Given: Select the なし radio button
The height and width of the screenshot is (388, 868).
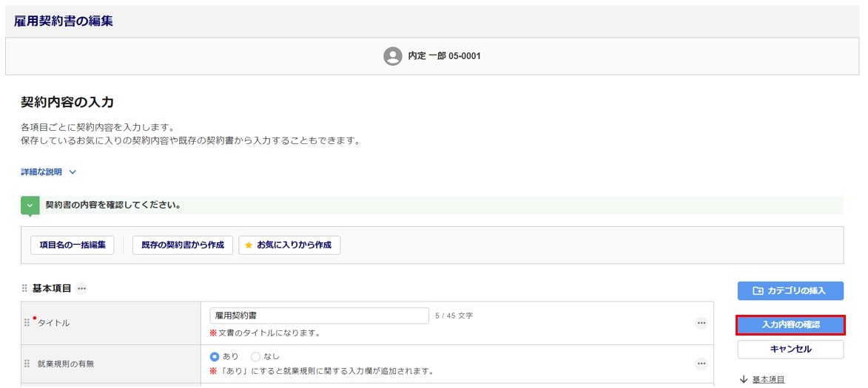Looking at the screenshot, I should (x=256, y=356).
